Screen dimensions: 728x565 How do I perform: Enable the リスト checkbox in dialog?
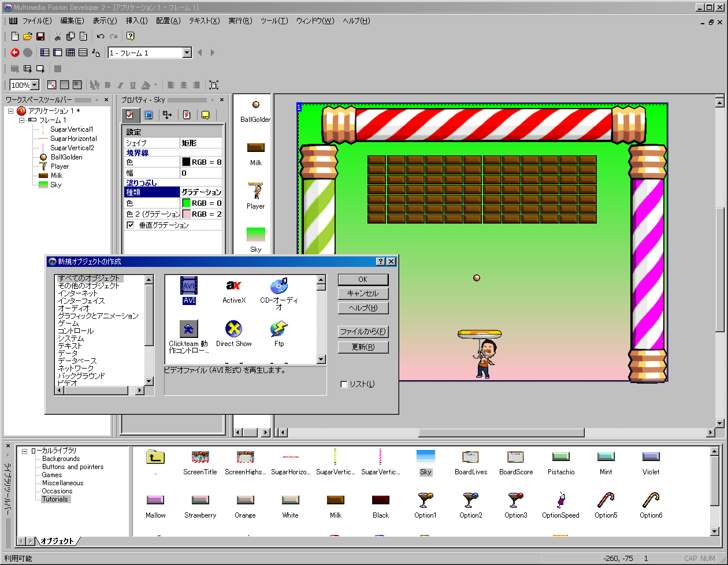pyautogui.click(x=344, y=384)
